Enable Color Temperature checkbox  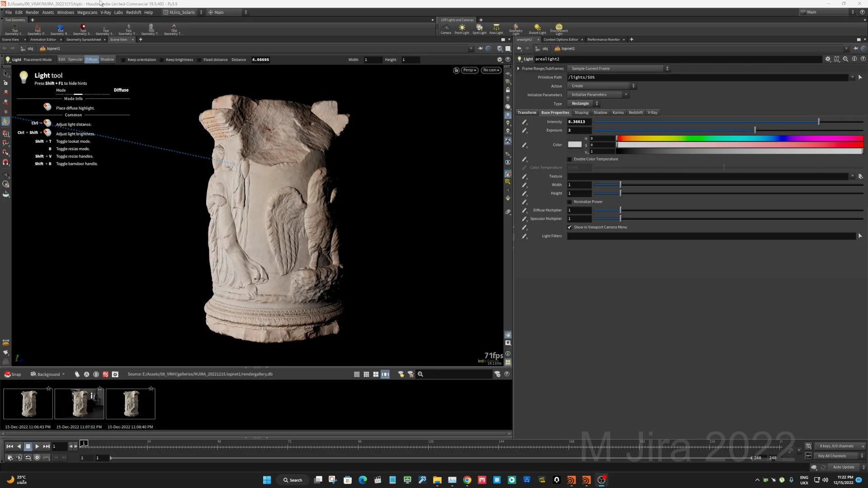(x=570, y=159)
